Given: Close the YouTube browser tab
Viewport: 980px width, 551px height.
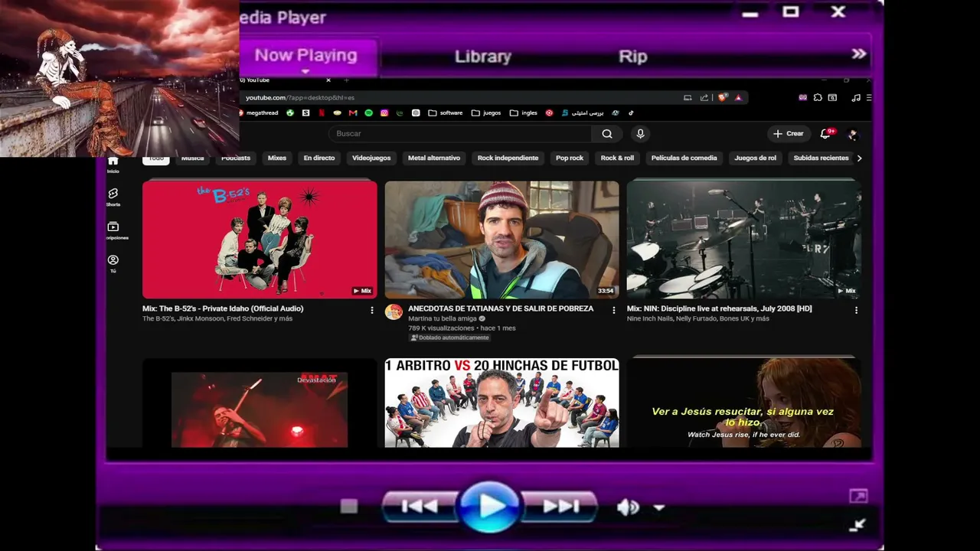Looking at the screenshot, I should click(x=328, y=80).
